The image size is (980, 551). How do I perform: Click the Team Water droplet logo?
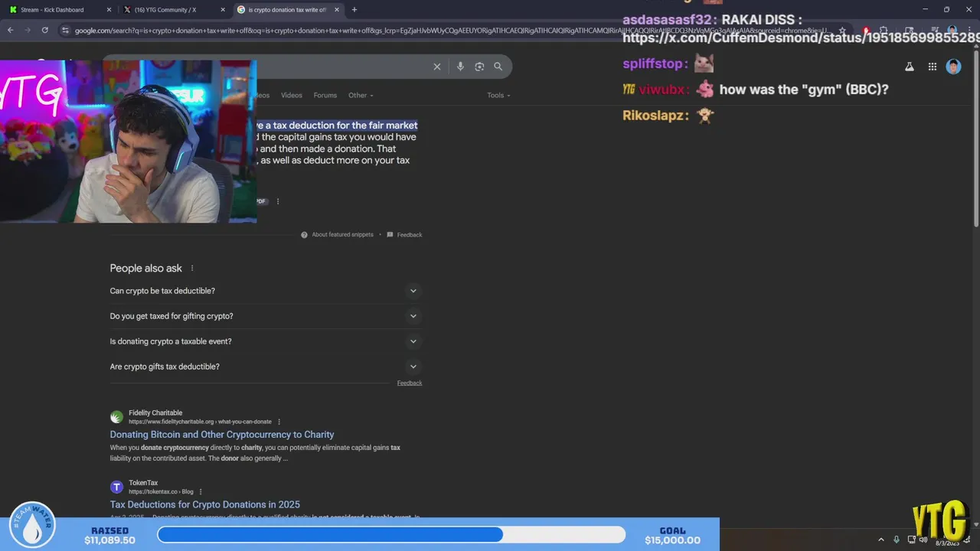[x=32, y=525]
